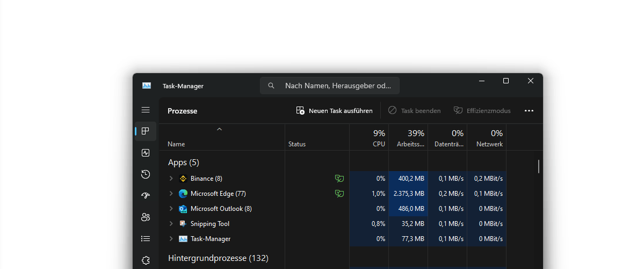Click the search magnifier icon
Viewport: 644px width, 269px height.
click(271, 86)
